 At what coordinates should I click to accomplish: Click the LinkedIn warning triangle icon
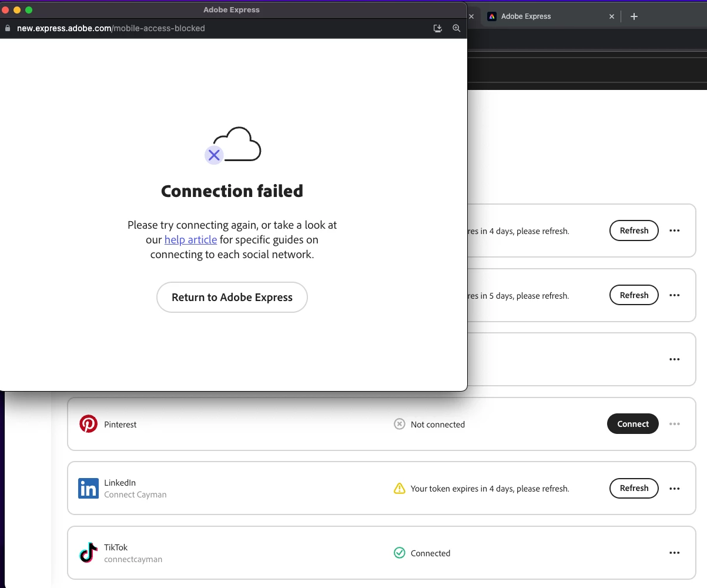[400, 488]
